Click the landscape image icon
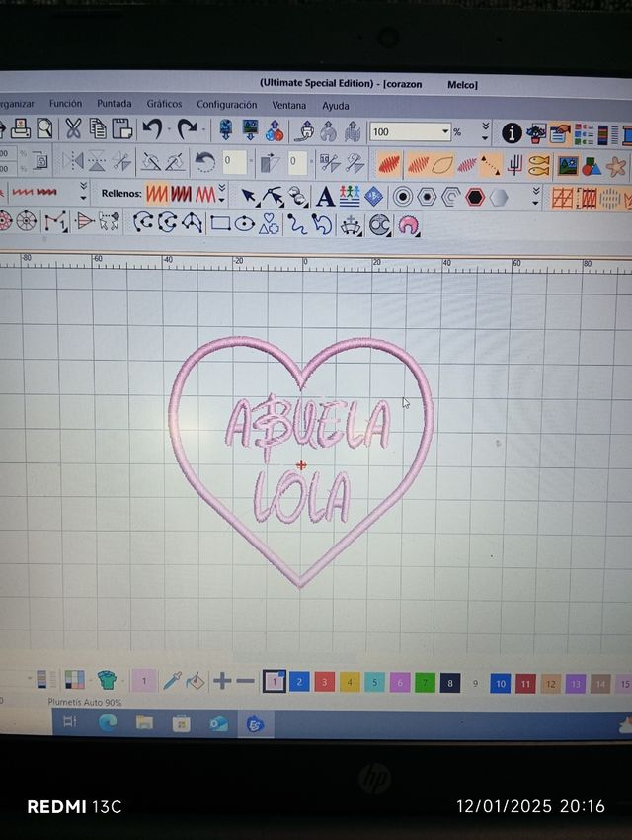632x840 pixels. point(567,166)
